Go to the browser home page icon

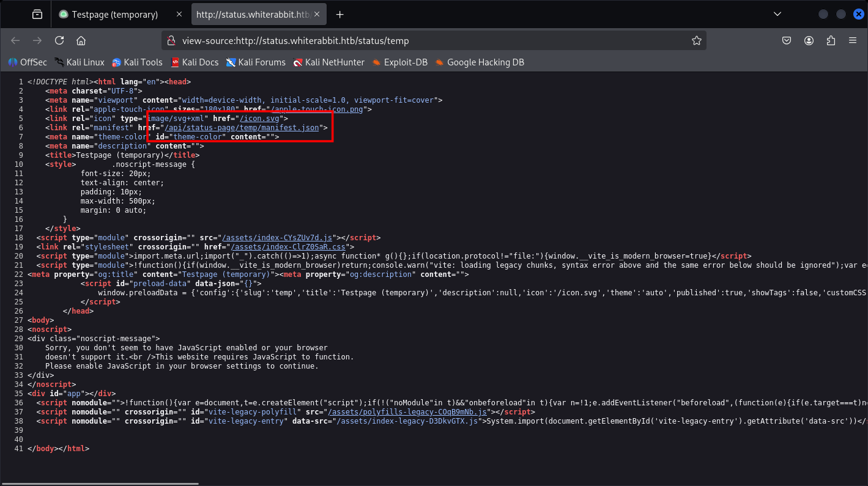[81, 40]
